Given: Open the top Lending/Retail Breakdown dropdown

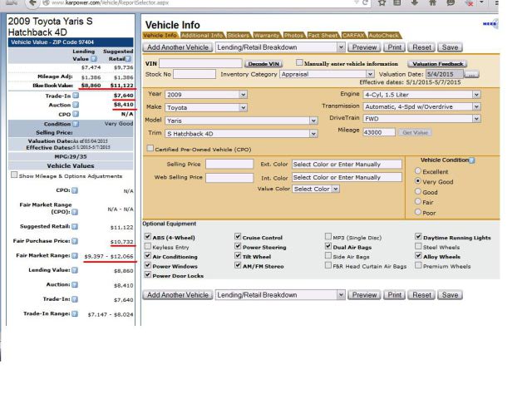Looking at the screenshot, I should pyautogui.click(x=280, y=47).
